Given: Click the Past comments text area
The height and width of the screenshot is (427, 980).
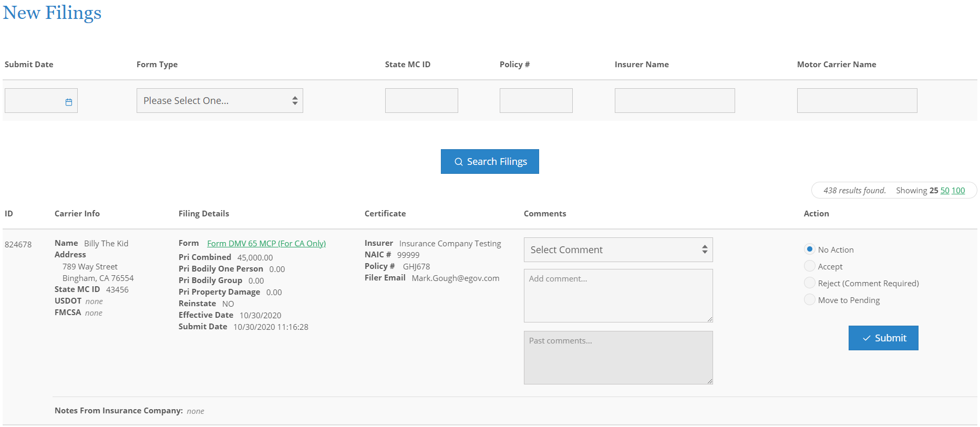Looking at the screenshot, I should click(618, 358).
